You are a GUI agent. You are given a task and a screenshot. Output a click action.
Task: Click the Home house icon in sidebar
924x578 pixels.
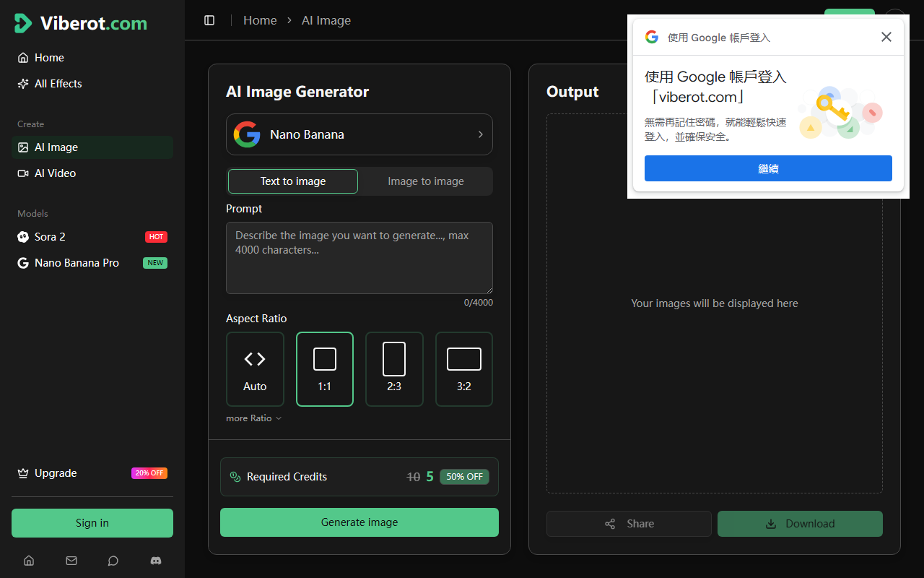point(23,58)
